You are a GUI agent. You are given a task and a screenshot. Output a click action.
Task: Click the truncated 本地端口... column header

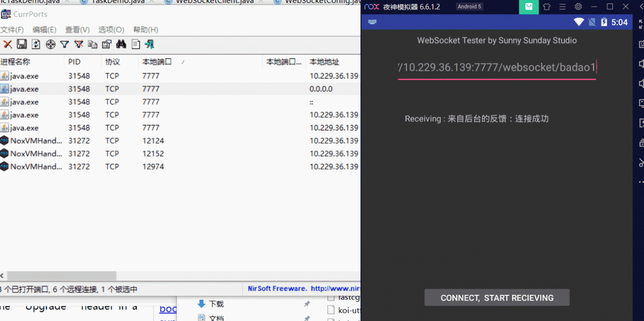point(284,62)
